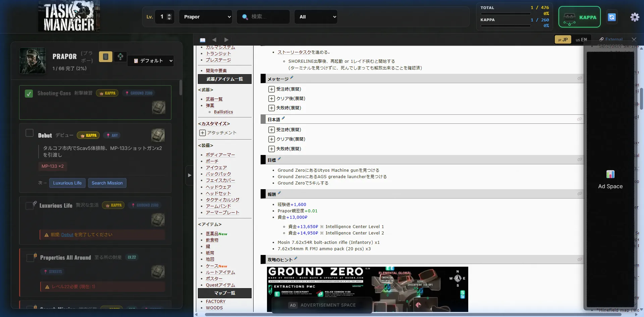Click Search Mission next-task button
This screenshot has width=644, height=317.
(x=107, y=183)
